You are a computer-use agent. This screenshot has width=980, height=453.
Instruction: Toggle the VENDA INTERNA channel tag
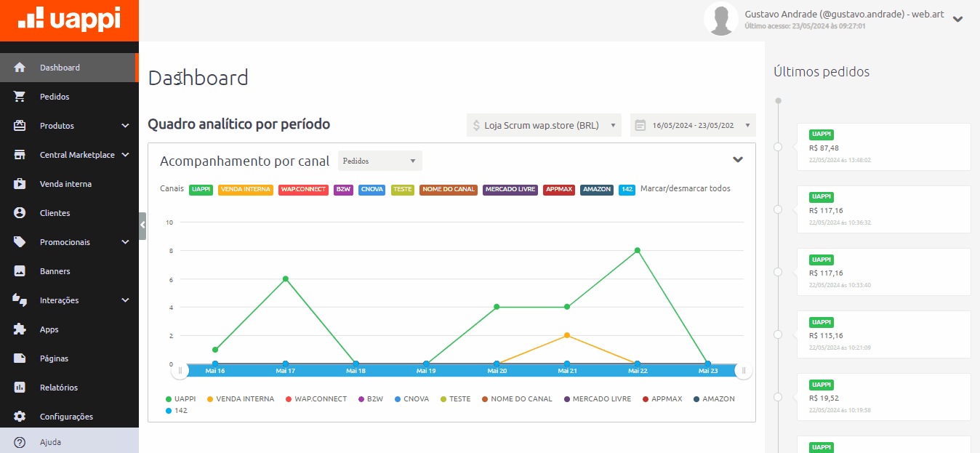246,189
